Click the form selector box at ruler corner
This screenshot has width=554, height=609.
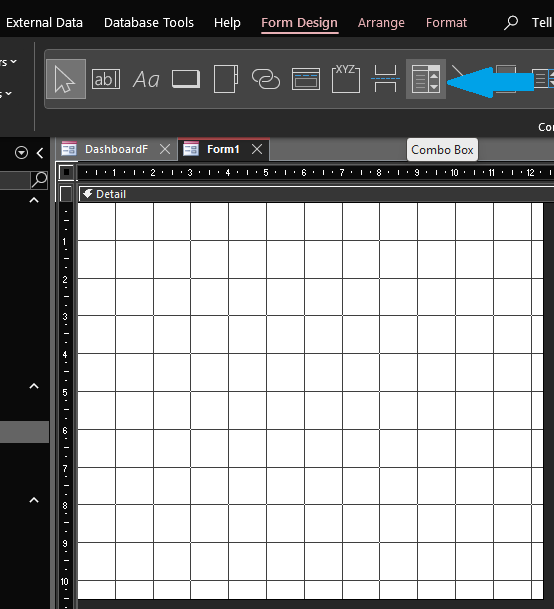(66, 172)
